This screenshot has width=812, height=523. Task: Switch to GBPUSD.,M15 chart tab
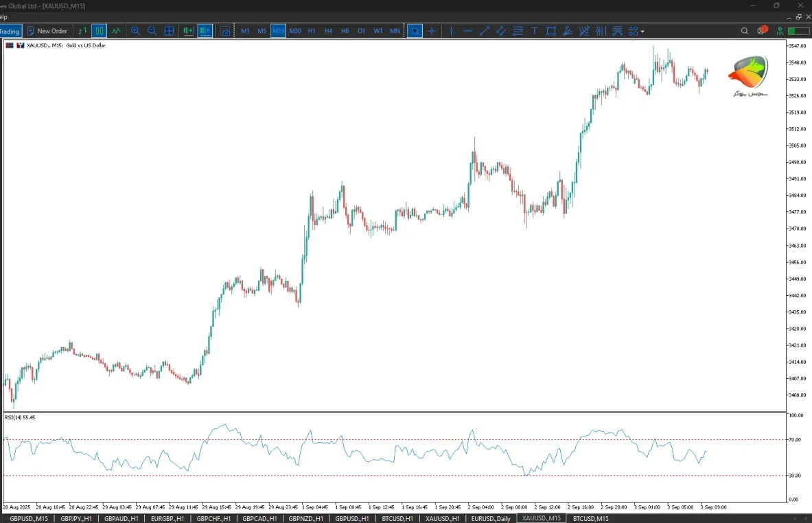pyautogui.click(x=29, y=518)
